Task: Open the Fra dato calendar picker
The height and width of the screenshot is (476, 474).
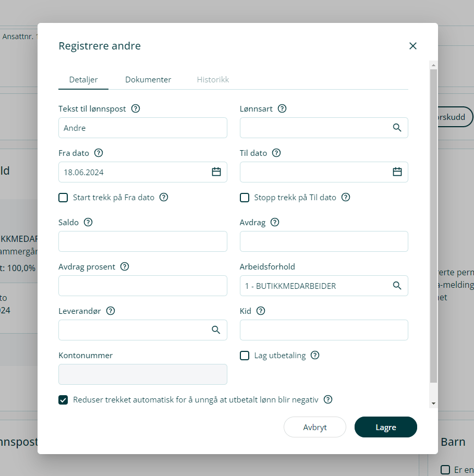Action: pos(216,172)
